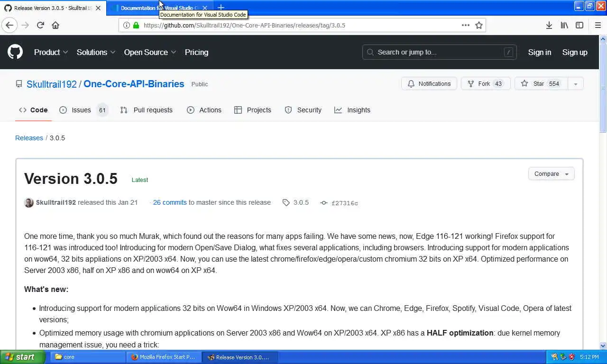Open the Projects tab

253,110
